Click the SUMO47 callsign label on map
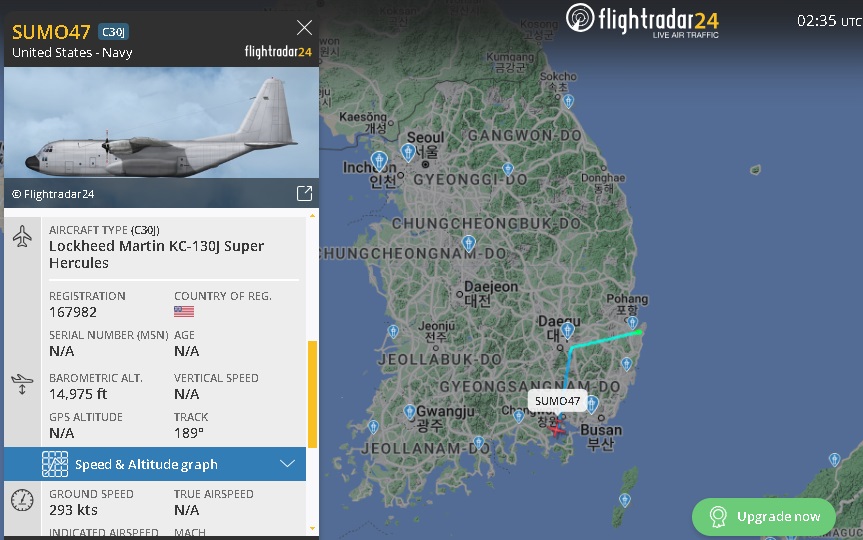 pos(558,401)
